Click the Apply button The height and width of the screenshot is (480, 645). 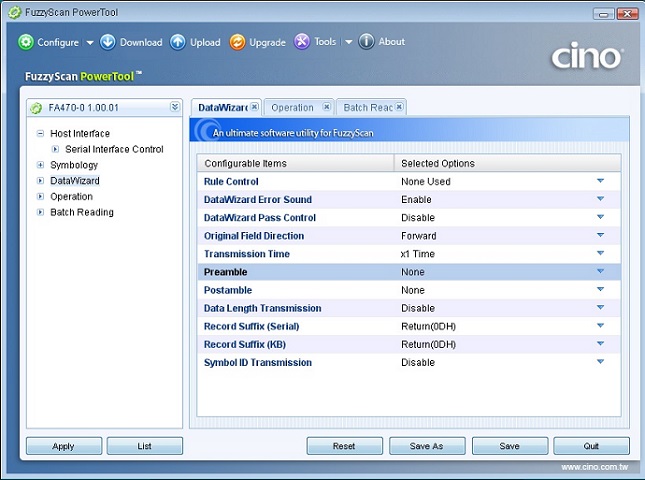[x=64, y=446]
